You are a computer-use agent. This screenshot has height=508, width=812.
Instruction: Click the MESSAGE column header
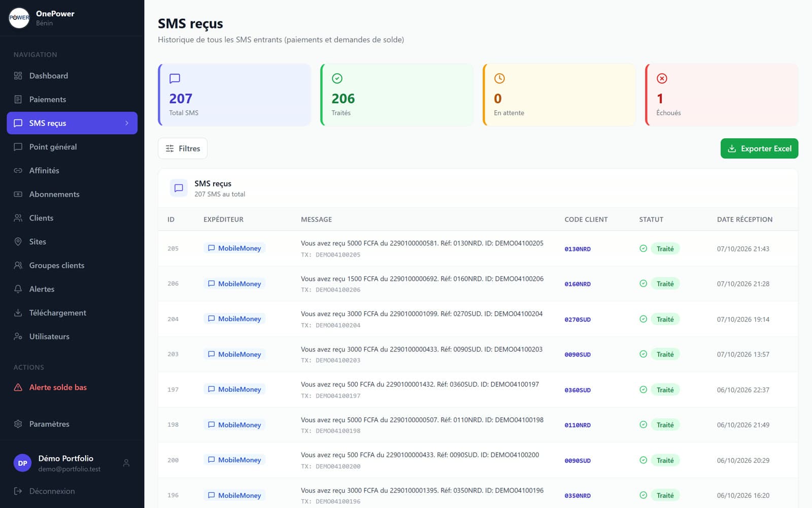(x=316, y=219)
